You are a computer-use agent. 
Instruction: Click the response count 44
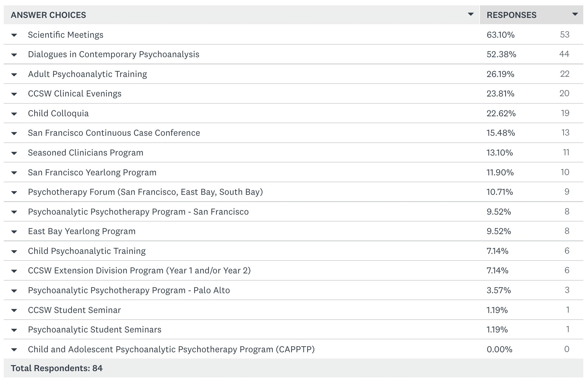pos(564,54)
